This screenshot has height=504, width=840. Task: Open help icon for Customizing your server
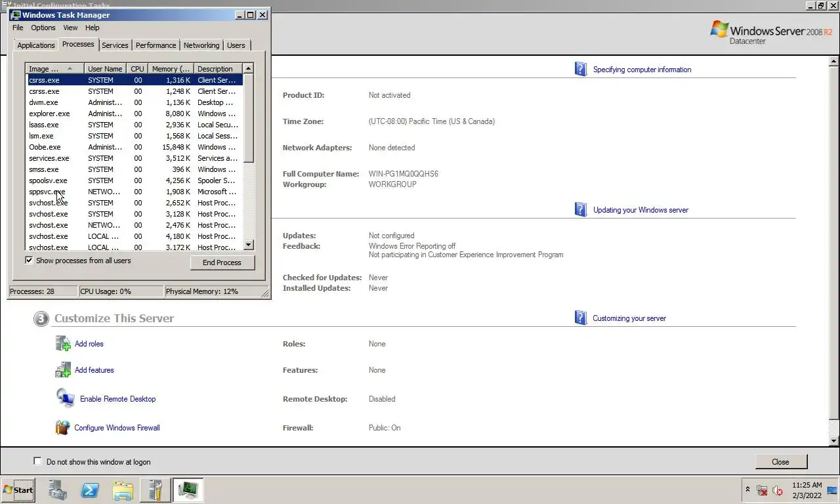coord(581,318)
